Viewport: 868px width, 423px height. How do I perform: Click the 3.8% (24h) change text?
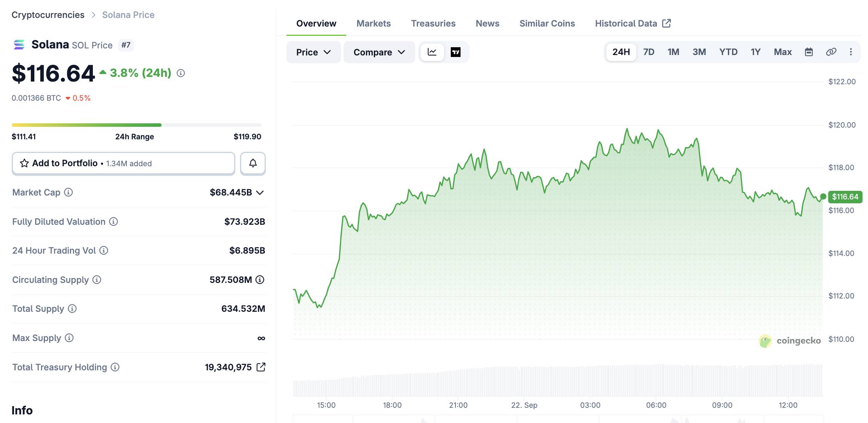click(x=141, y=73)
